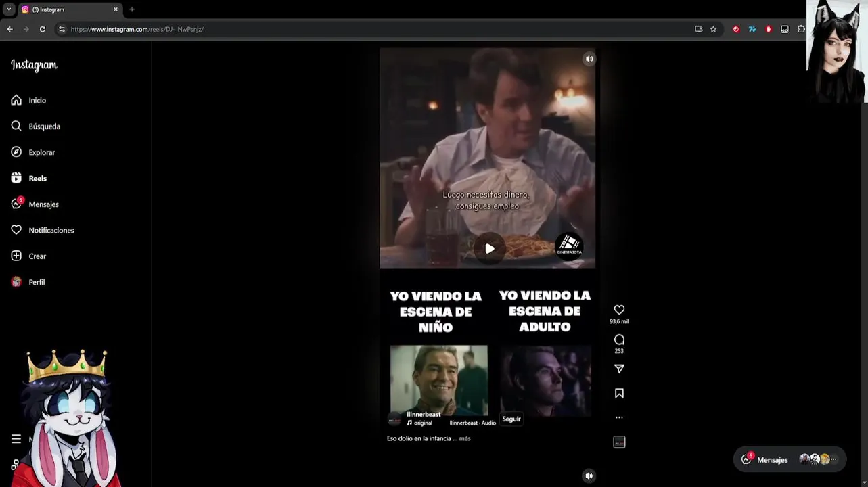Open the Reels feed
This screenshot has width=868, height=487.
(x=28, y=179)
